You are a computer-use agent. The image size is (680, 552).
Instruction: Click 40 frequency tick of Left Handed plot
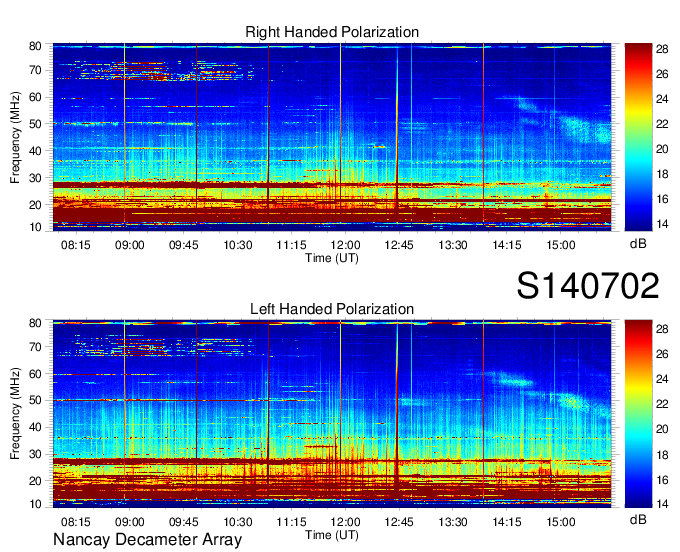click(35, 428)
